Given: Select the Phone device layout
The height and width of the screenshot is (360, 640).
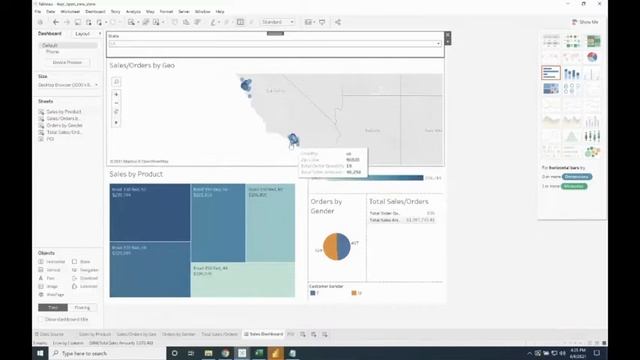Looking at the screenshot, I should [x=52, y=52].
